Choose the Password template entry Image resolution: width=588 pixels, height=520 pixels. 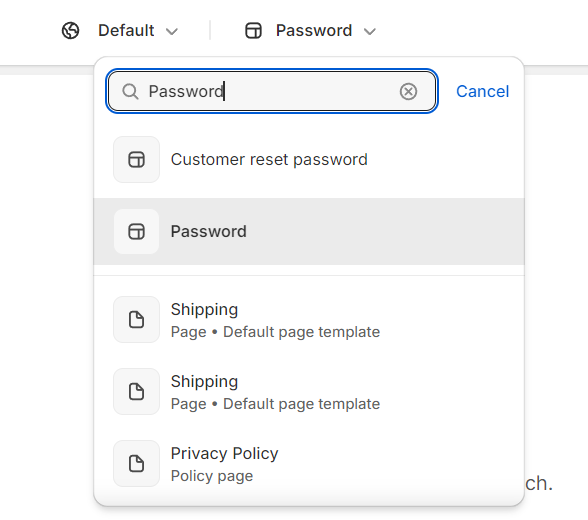pos(309,232)
